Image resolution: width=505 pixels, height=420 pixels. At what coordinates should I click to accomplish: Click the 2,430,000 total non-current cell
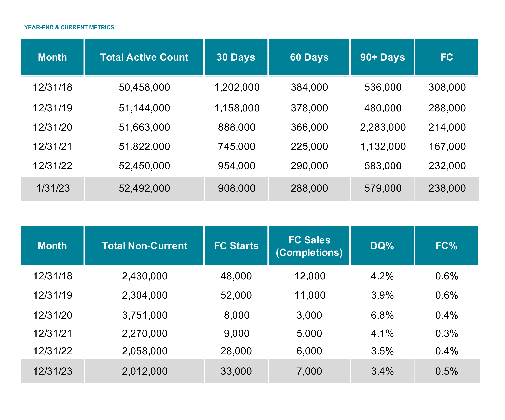coord(145,276)
